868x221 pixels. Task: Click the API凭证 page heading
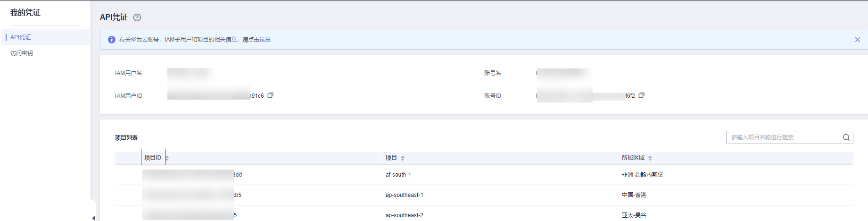coord(114,17)
